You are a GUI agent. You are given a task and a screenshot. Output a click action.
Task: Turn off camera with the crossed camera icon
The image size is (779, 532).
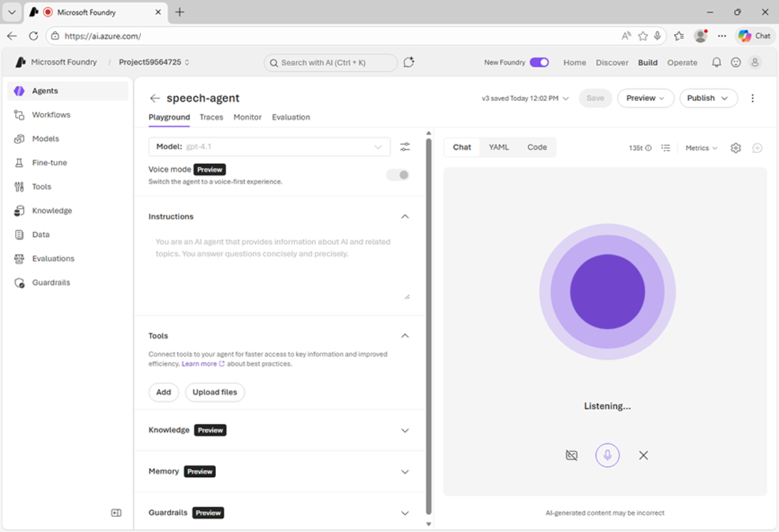pyautogui.click(x=571, y=455)
